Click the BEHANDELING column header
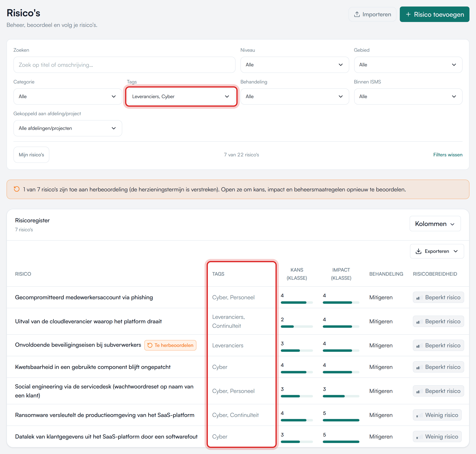The width and height of the screenshot is (476, 454). click(386, 274)
